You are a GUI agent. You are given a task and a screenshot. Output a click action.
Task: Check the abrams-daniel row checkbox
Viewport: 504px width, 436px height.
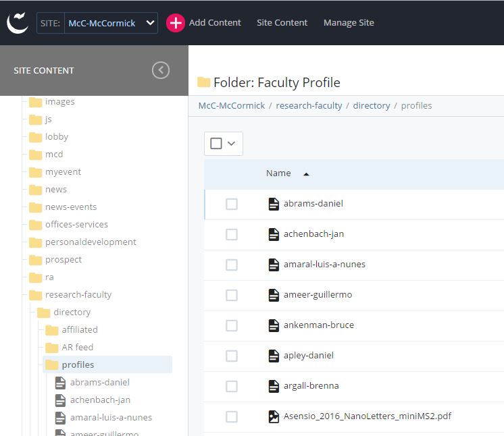(x=232, y=204)
